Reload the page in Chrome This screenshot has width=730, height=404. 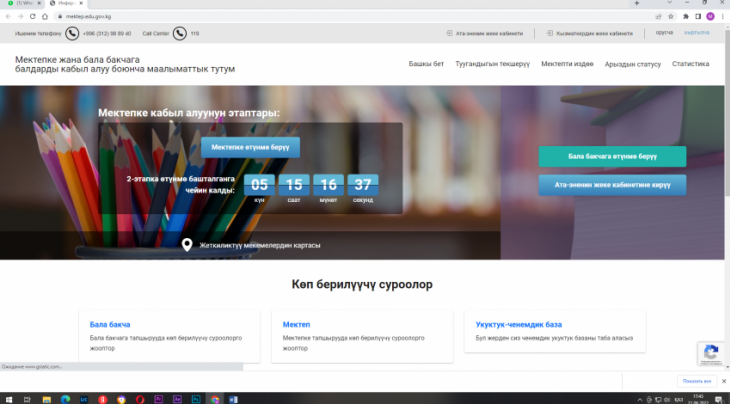pos(32,17)
